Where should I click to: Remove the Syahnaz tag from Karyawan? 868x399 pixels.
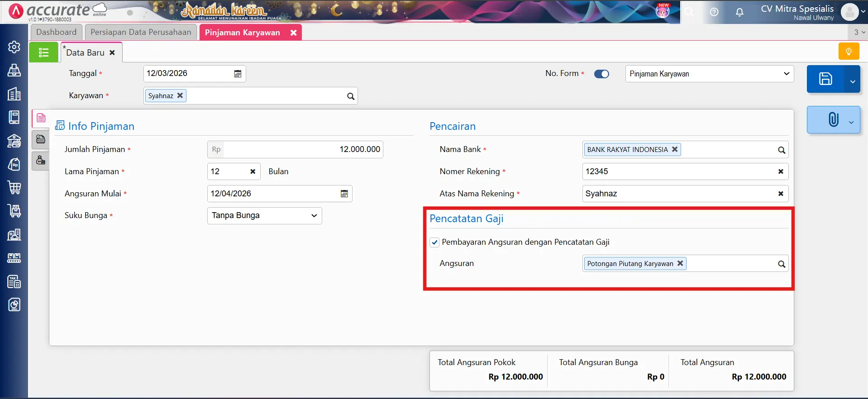180,95
